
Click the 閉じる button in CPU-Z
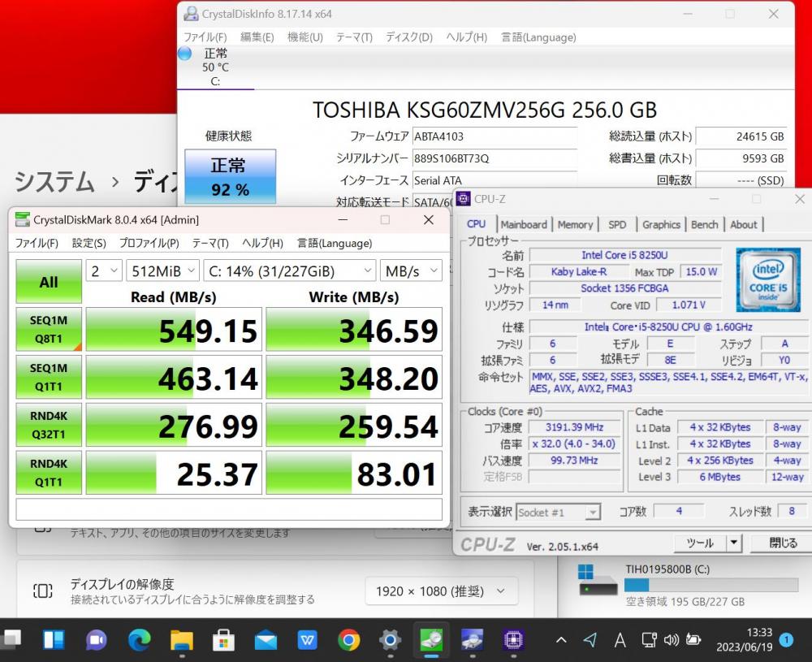pyautogui.click(x=783, y=543)
